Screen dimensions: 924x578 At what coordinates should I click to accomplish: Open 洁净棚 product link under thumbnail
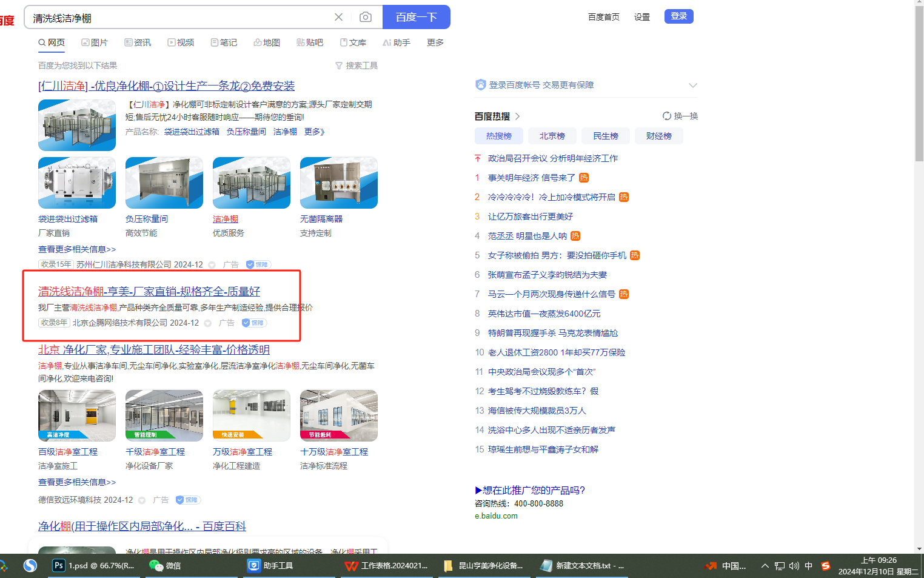click(226, 219)
